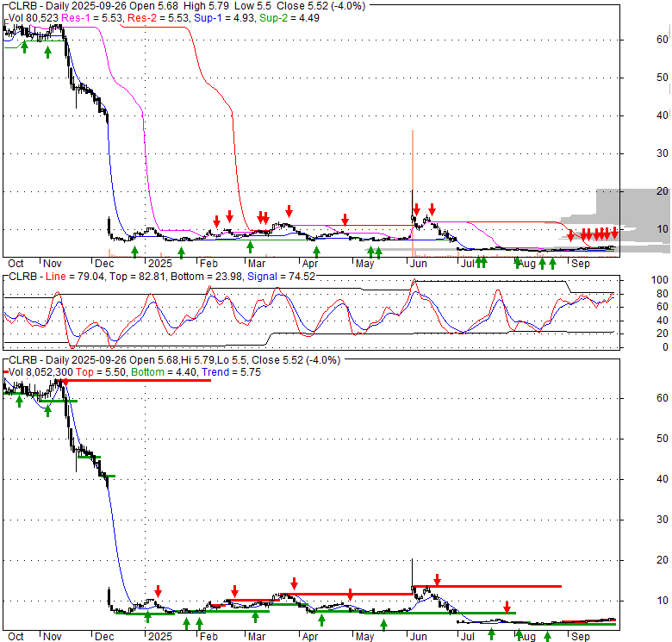Viewport: 672px width, 642px height.
Task: Click the 80 label on oscillator axis
Action: point(663,294)
